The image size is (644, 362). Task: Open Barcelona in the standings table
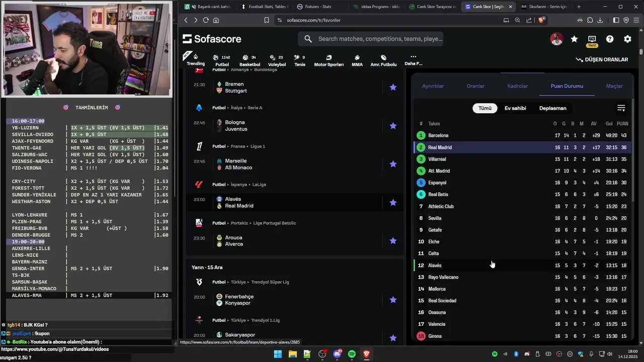[x=523, y=135]
